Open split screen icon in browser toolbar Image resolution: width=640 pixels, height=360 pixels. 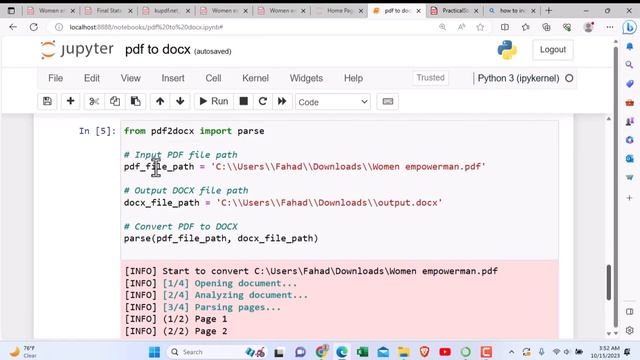point(504,27)
